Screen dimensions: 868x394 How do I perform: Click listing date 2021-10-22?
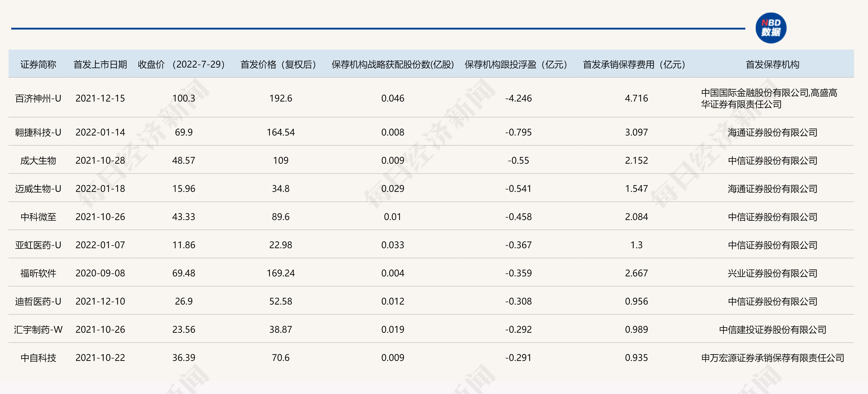pyautogui.click(x=100, y=358)
